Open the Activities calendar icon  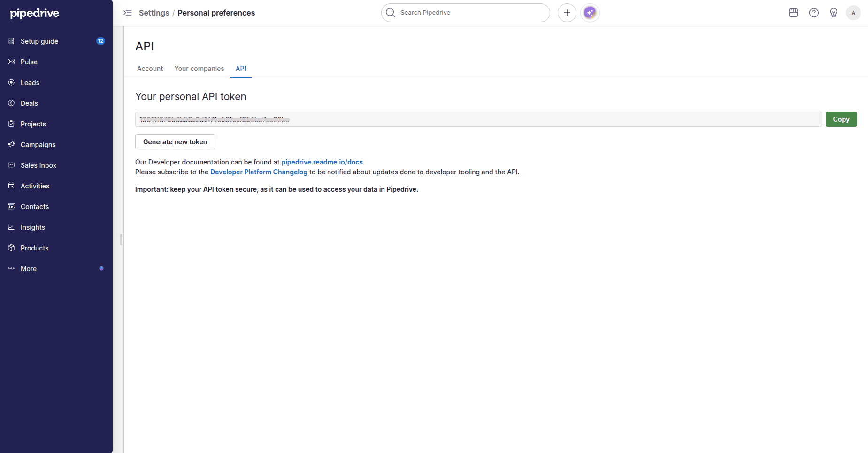11,186
